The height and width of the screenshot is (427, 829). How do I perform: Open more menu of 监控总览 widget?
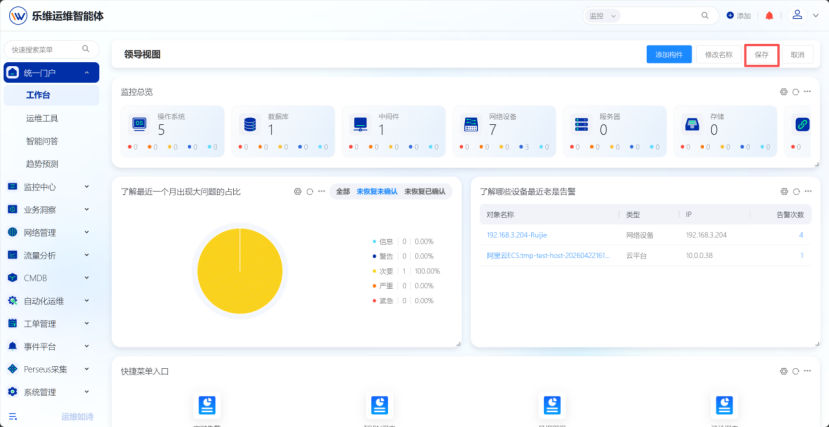pyautogui.click(x=807, y=92)
